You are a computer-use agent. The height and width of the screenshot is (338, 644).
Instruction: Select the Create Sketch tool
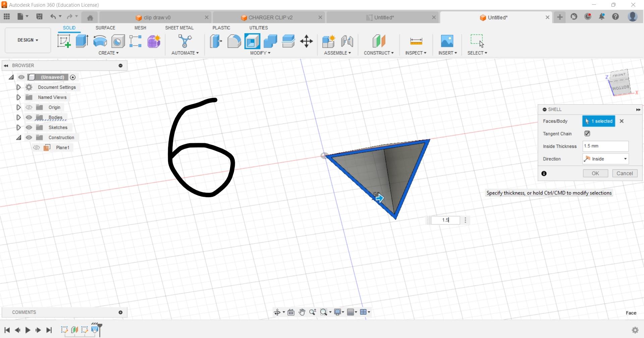[63, 41]
